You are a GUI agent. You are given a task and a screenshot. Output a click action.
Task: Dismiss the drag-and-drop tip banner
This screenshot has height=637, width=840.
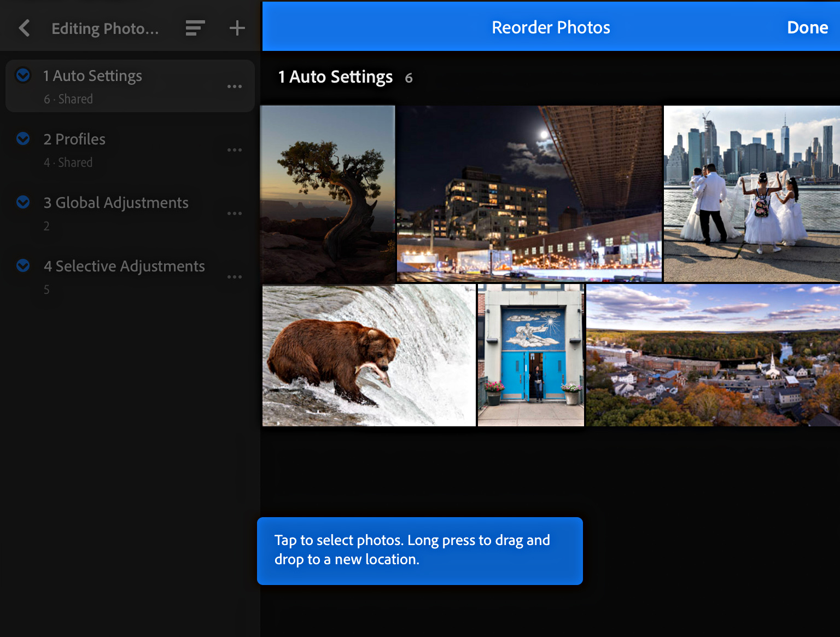tap(419, 551)
